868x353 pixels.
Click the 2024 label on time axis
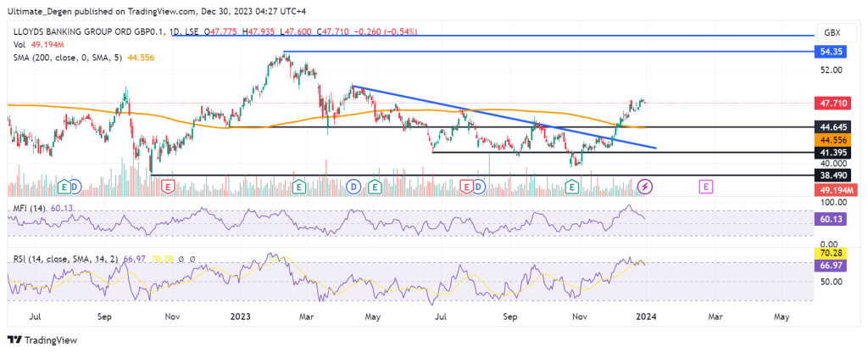coord(646,317)
